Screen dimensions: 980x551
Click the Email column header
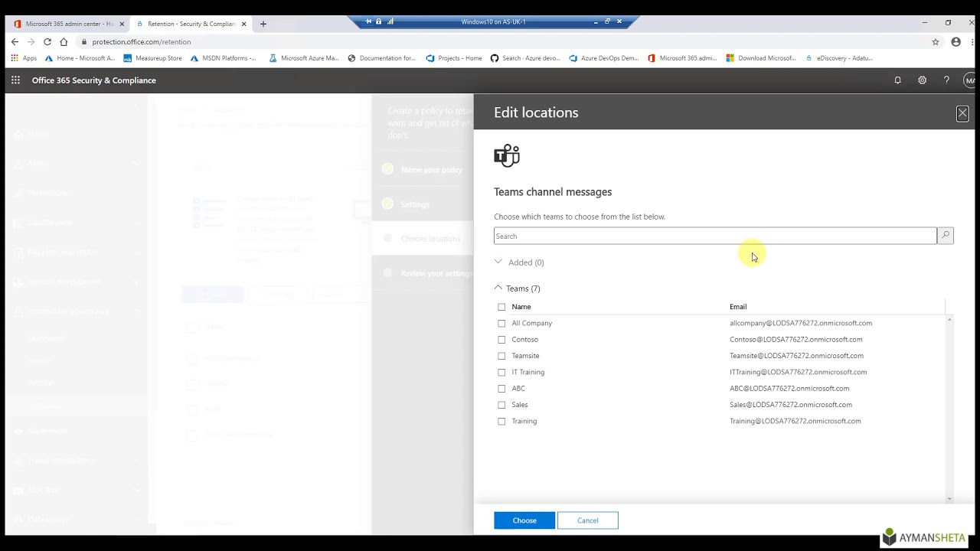[x=738, y=307]
